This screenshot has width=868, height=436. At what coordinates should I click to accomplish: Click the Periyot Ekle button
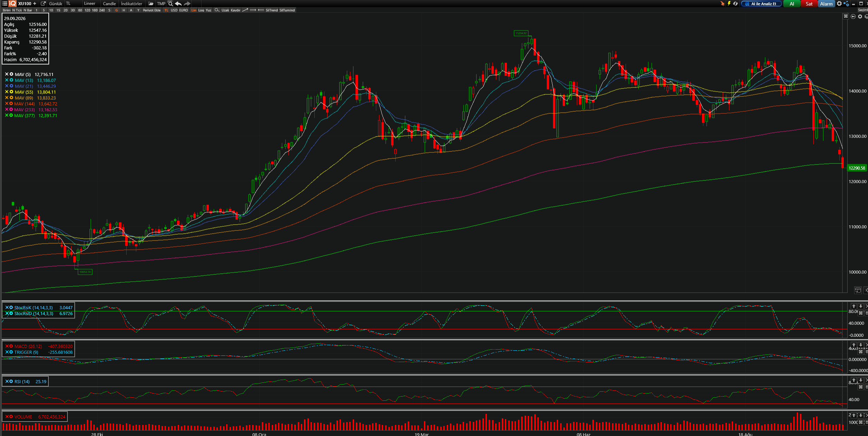(151, 10)
